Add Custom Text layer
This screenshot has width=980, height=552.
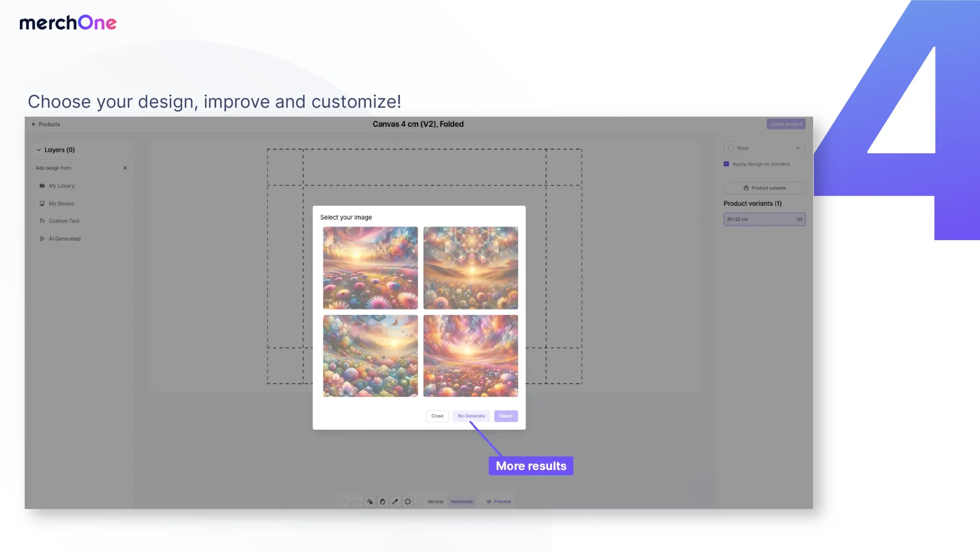coord(59,221)
